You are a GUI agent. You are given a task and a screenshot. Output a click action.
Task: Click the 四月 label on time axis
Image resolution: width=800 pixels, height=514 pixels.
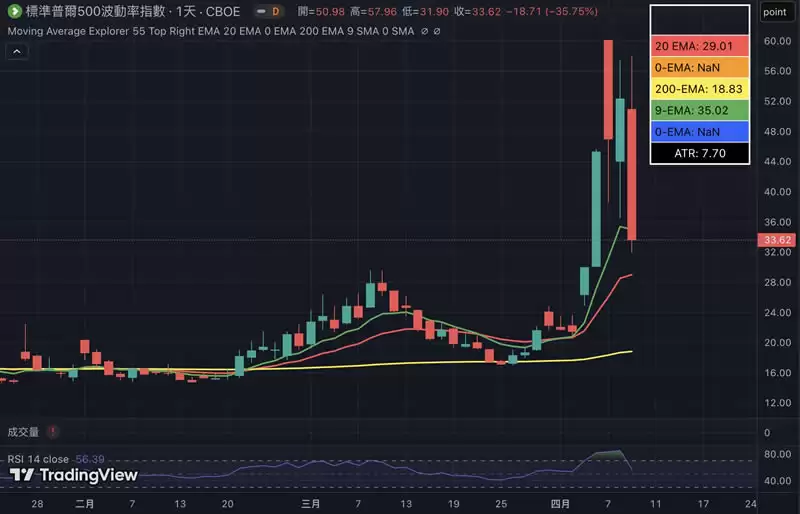tap(560, 504)
